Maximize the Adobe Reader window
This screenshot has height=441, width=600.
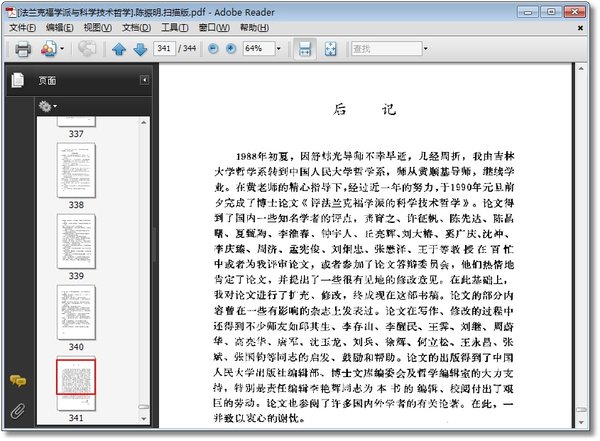pyautogui.click(x=551, y=12)
